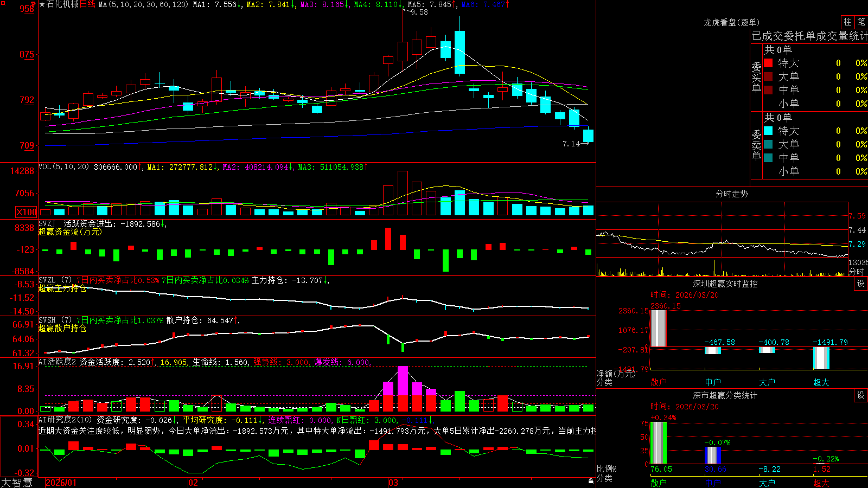
Task: Click the 超赢主力持仓 label
Action: point(62,288)
